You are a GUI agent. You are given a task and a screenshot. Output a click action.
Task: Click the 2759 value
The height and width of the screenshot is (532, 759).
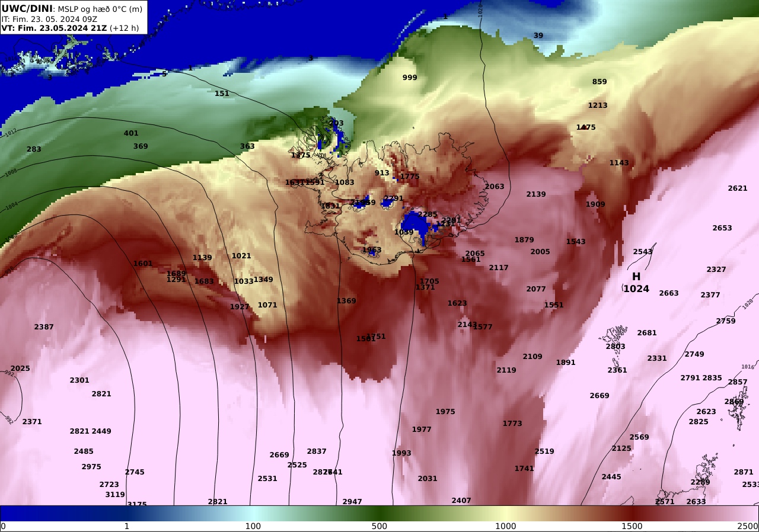(726, 321)
